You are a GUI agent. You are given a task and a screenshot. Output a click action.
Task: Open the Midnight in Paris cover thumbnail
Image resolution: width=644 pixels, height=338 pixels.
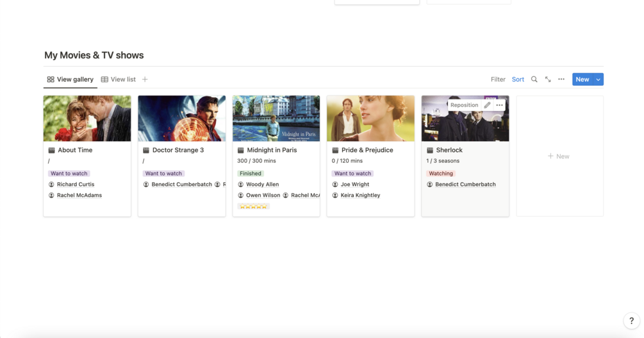pyautogui.click(x=276, y=119)
